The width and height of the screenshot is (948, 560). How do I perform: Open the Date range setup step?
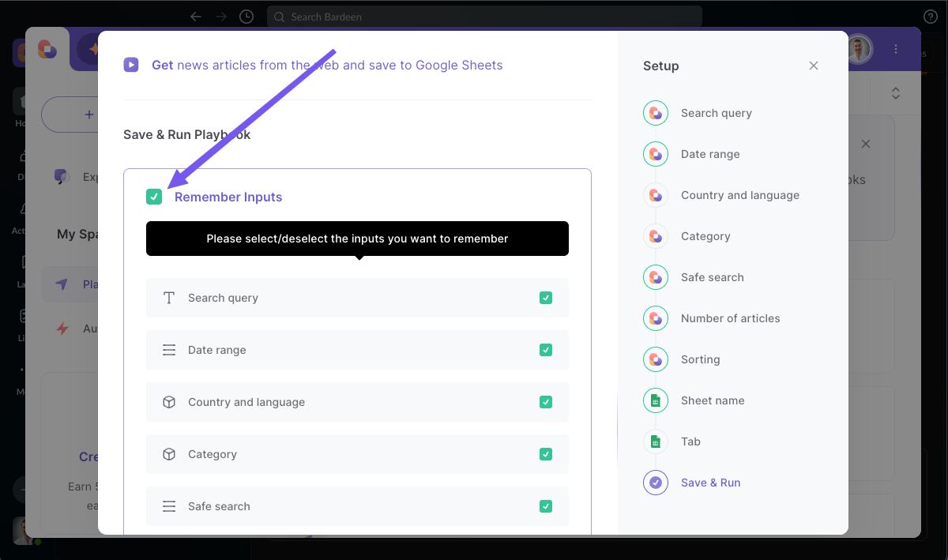tap(710, 154)
